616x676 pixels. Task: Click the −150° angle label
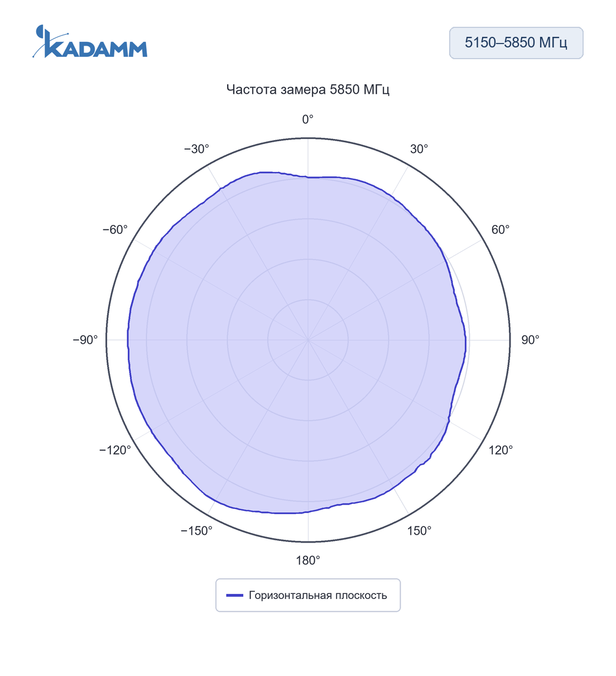pyautogui.click(x=196, y=531)
